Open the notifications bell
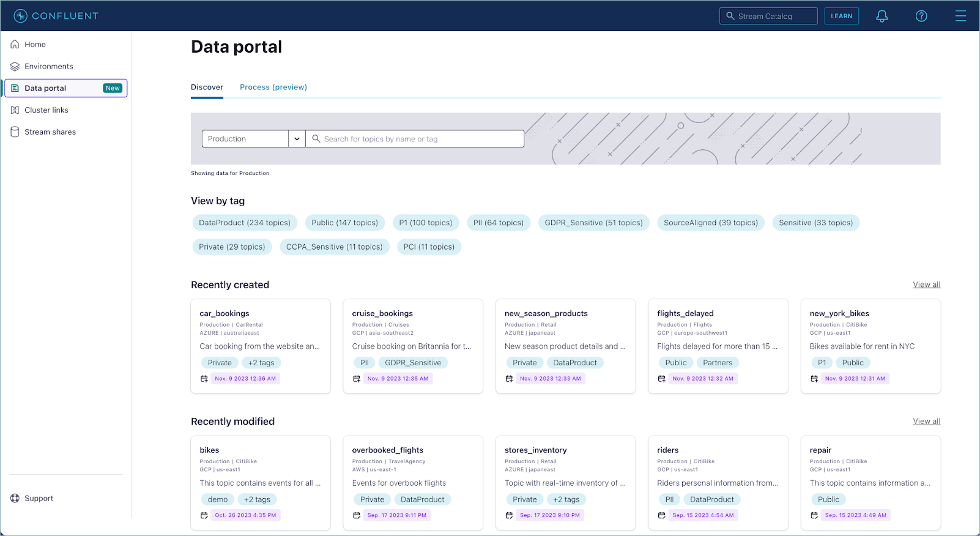Screen dimensions: 980x536 [882, 16]
